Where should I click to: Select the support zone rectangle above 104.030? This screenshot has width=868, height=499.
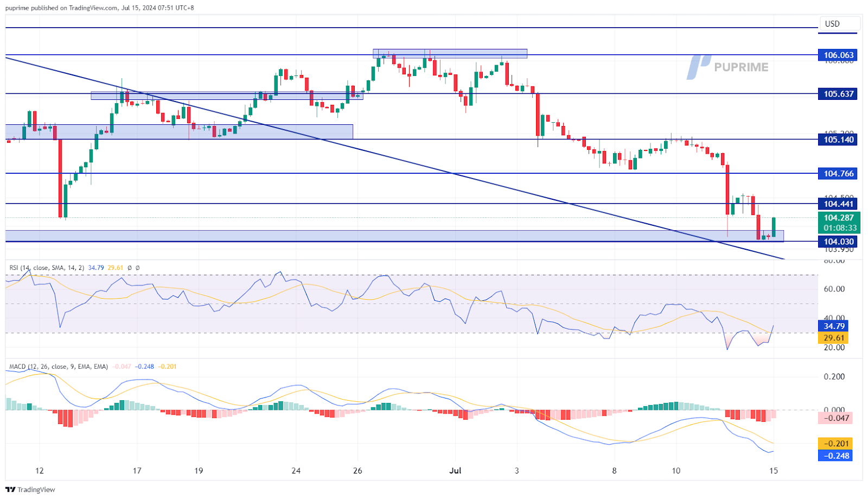tap(394, 236)
